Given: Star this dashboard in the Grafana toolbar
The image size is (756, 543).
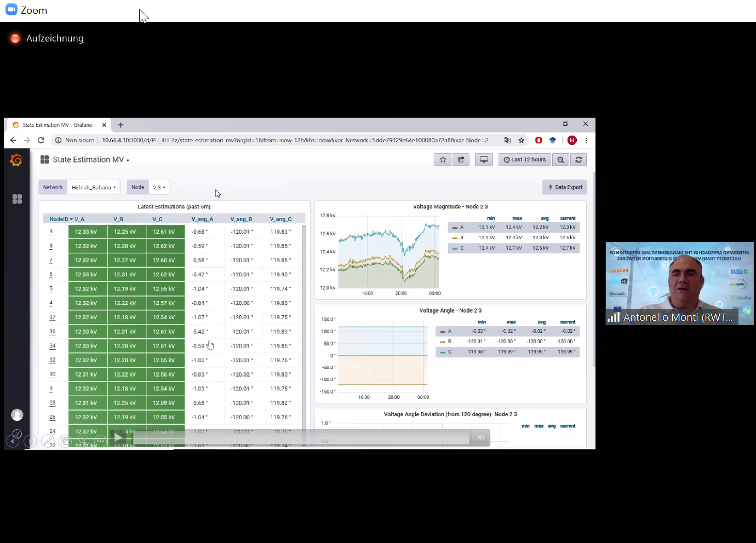Looking at the screenshot, I should (443, 160).
